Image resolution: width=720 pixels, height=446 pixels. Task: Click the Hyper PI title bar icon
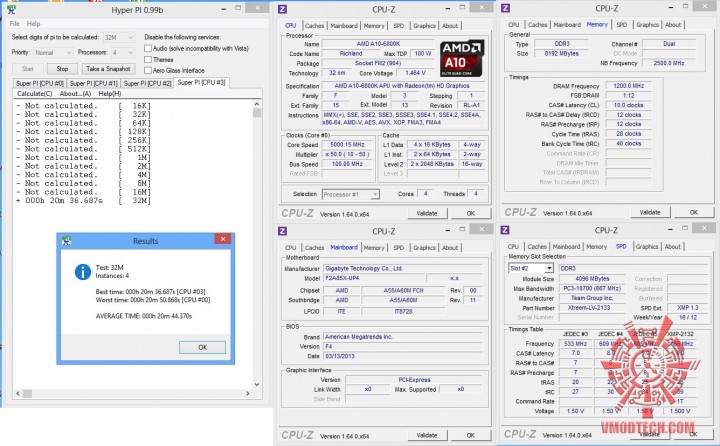(11, 9)
